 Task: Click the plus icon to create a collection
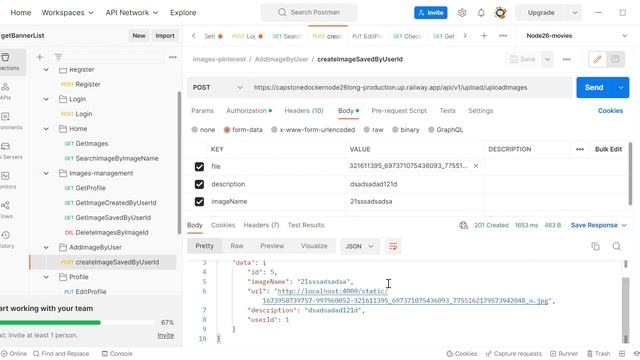[x=40, y=57]
